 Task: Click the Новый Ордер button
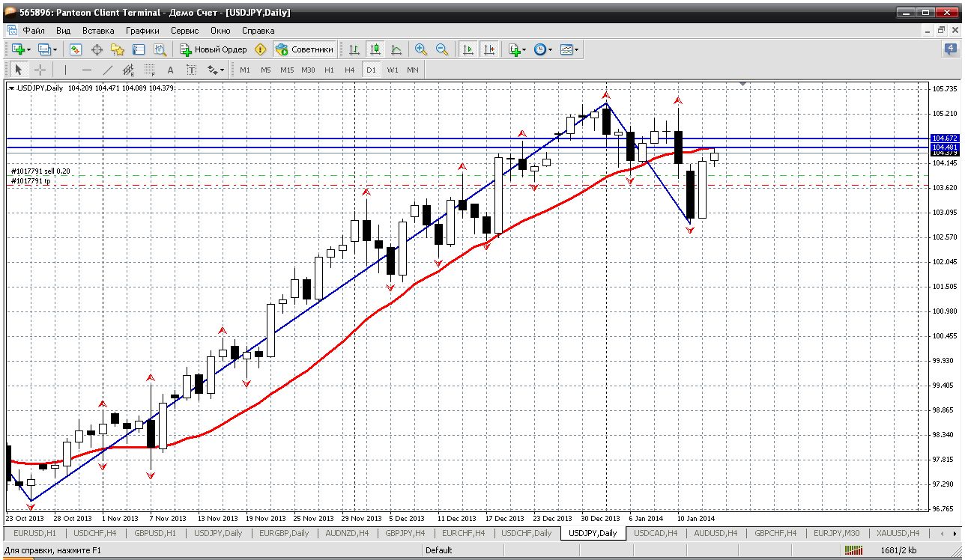pos(214,49)
